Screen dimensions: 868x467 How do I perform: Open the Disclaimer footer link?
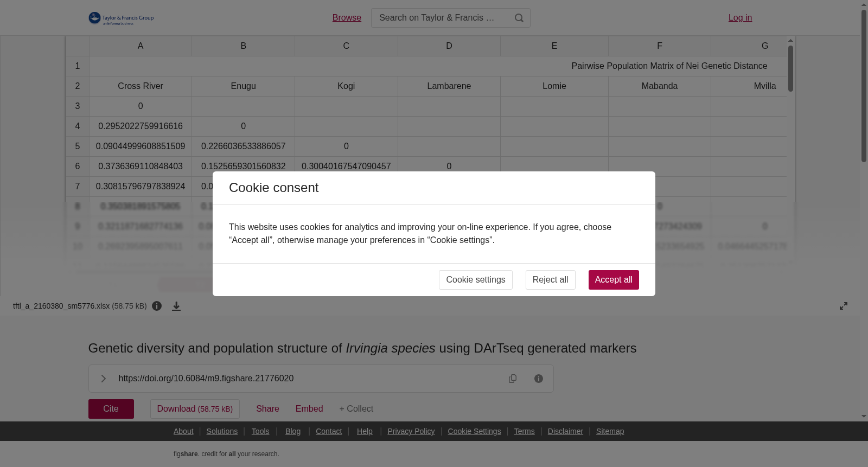tap(565, 431)
